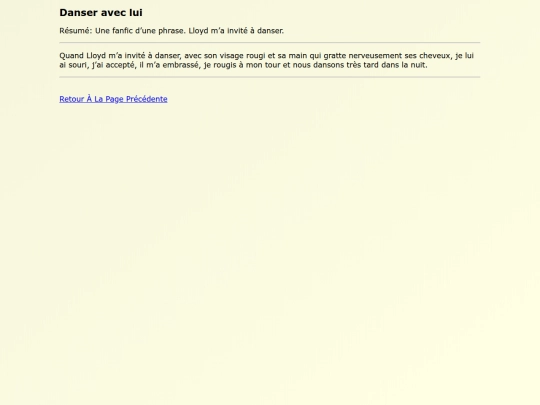This screenshot has height=405, width=540.
Task: Click the summary text Une fanfic d'une phrase
Action: [x=140, y=31]
